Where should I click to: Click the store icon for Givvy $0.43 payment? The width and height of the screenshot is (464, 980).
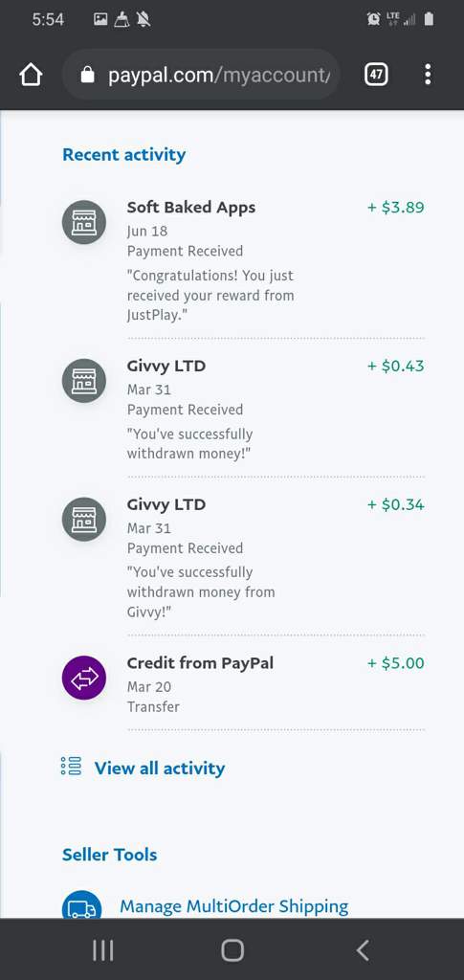(84, 381)
